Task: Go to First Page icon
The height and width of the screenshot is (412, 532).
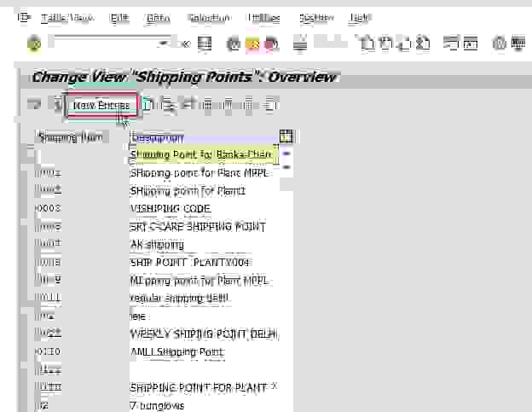Action: point(367,44)
